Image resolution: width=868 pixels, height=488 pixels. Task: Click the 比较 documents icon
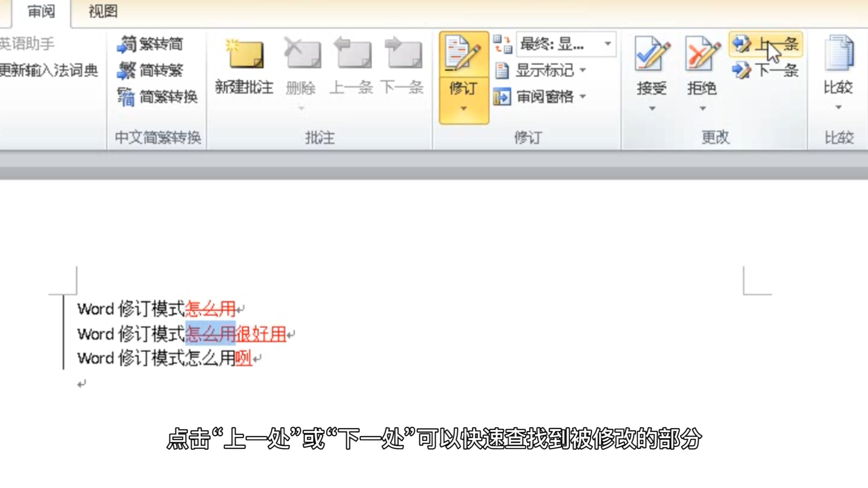(839, 53)
